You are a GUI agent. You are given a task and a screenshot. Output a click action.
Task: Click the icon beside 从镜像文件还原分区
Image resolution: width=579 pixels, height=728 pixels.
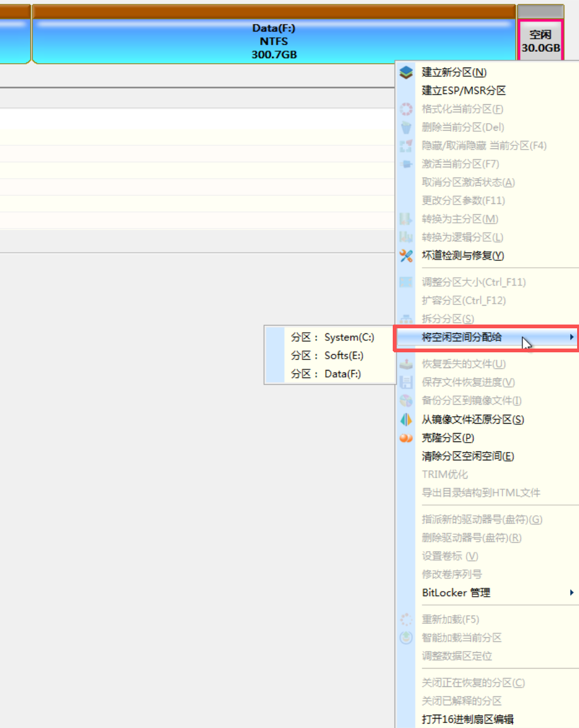point(407,419)
